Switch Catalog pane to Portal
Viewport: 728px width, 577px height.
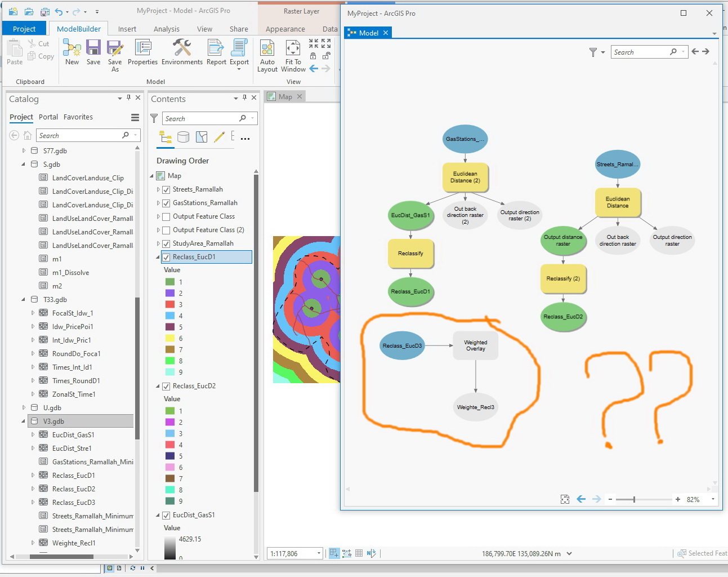(x=48, y=117)
